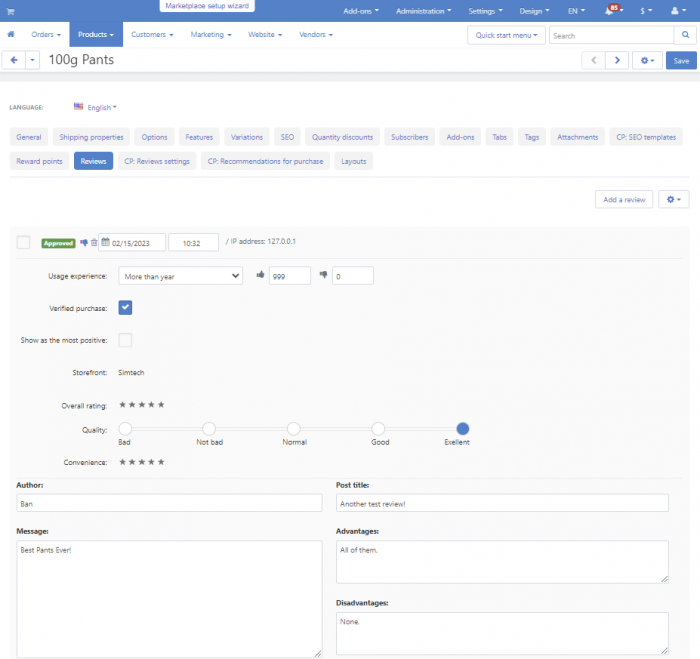
Task: Set Quality to Normal
Action: click(x=294, y=429)
